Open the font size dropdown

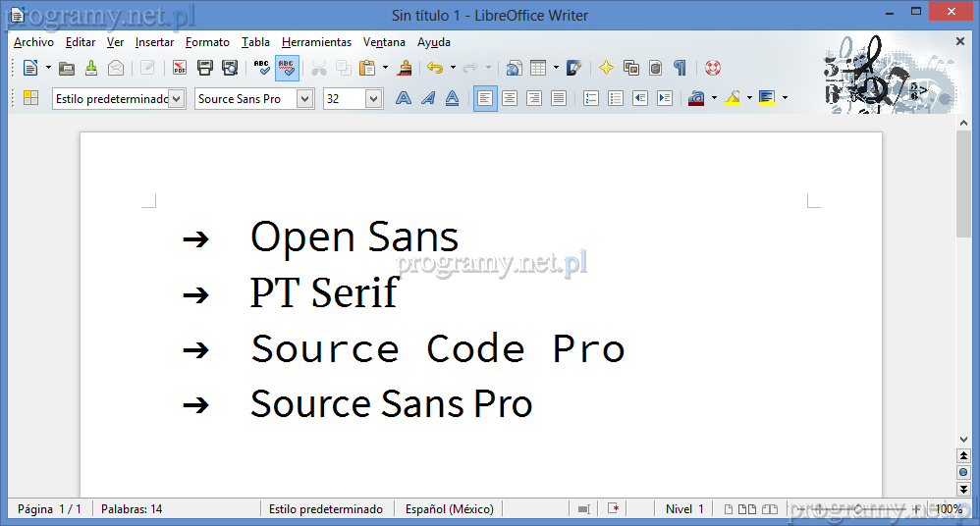coord(373,98)
